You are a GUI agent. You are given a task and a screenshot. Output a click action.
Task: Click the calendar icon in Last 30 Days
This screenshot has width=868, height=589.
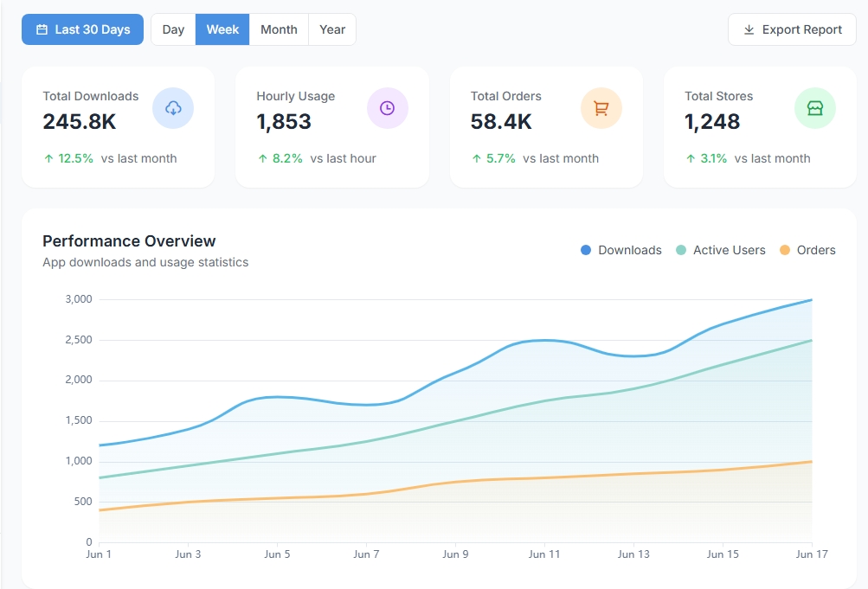click(x=42, y=29)
